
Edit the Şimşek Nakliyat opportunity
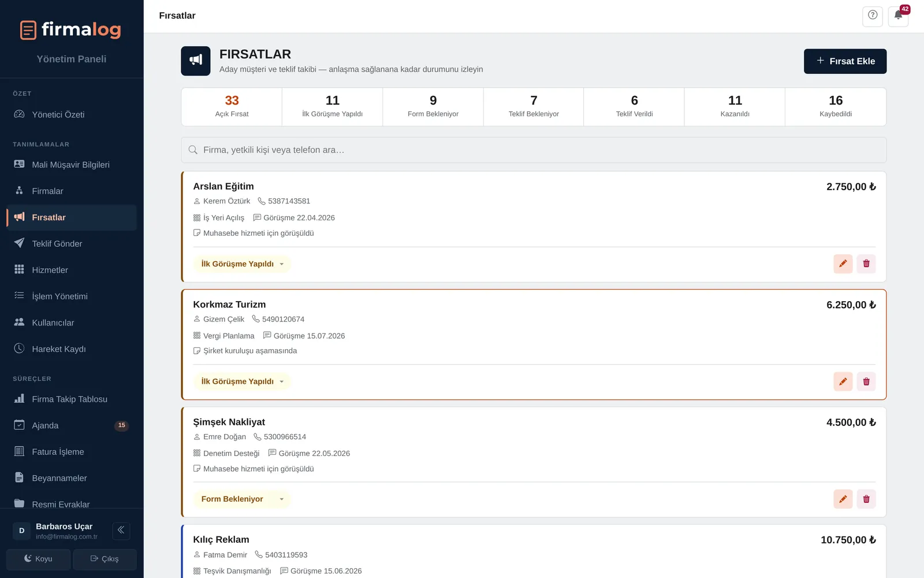843,499
